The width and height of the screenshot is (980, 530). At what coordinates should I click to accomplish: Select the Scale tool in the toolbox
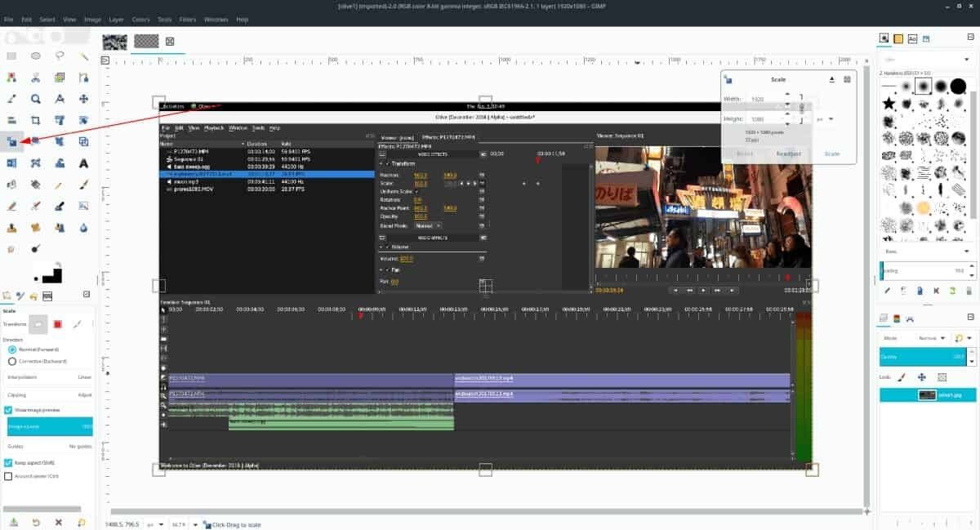coord(11,141)
